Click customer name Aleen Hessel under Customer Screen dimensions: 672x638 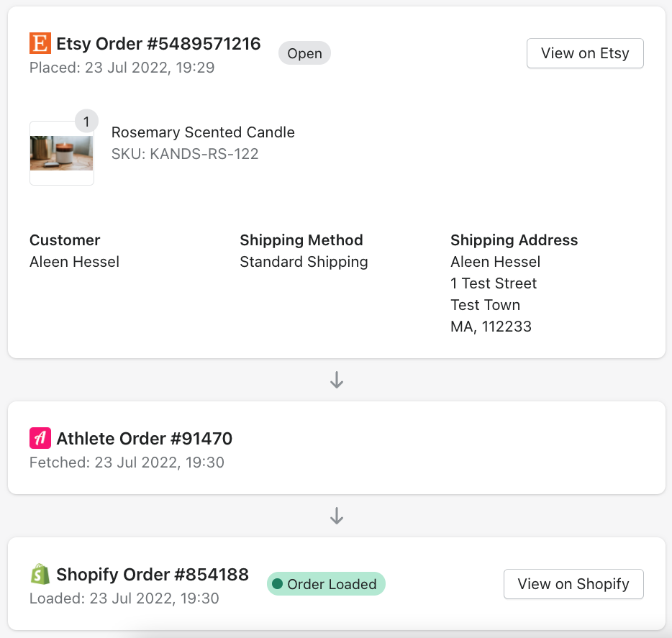click(x=74, y=262)
